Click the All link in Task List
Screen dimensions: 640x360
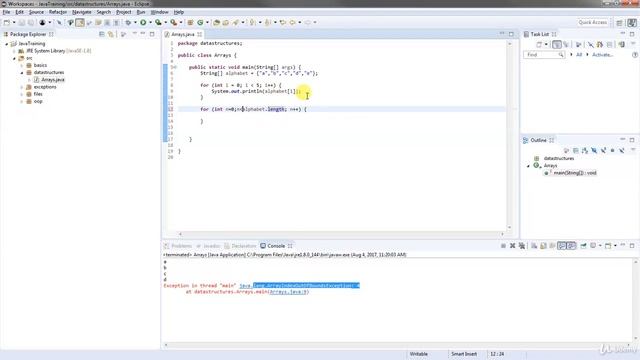579,55
